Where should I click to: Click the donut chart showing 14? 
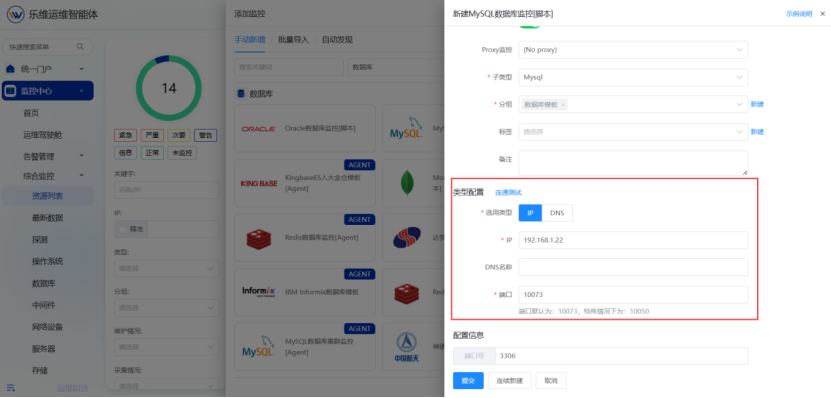click(x=169, y=88)
